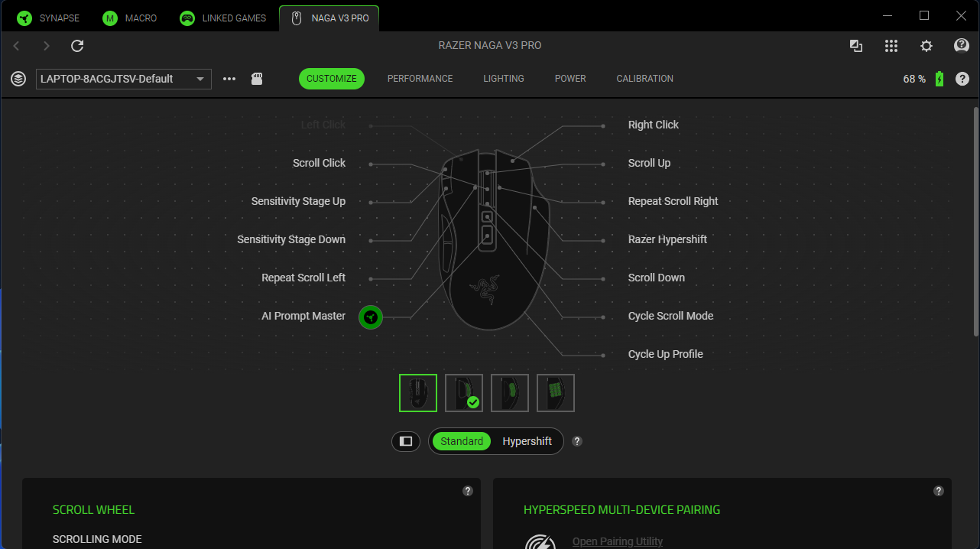Image resolution: width=980 pixels, height=549 pixels.
Task: Select the Cycle Up Profile assignment
Action: point(666,354)
